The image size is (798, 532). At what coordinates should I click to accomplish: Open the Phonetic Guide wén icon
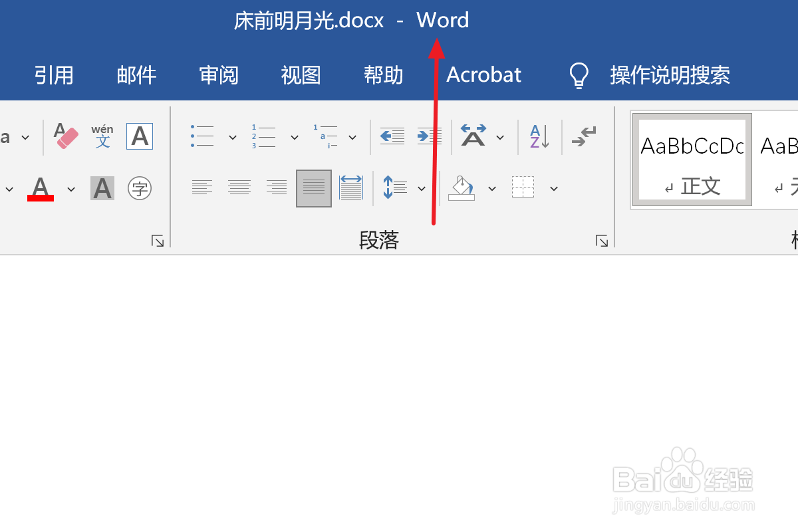pos(102,136)
